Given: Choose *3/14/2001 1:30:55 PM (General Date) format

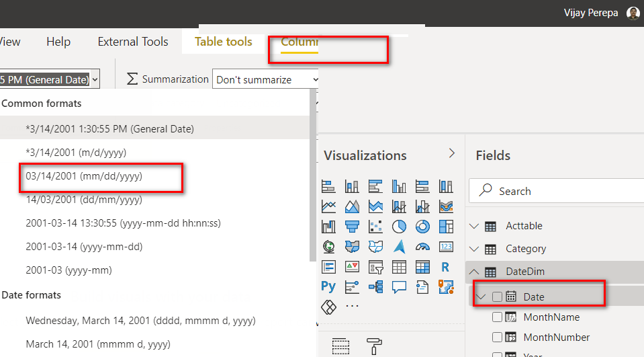Looking at the screenshot, I should (x=154, y=128).
